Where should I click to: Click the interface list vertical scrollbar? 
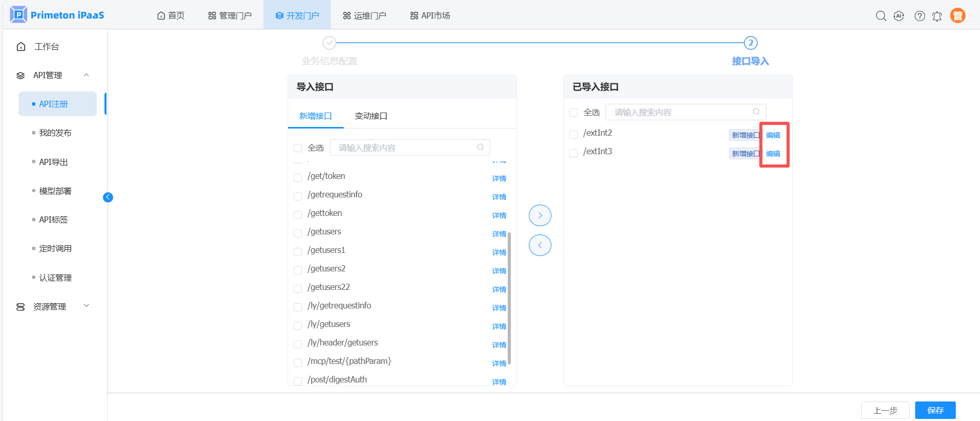click(x=509, y=298)
